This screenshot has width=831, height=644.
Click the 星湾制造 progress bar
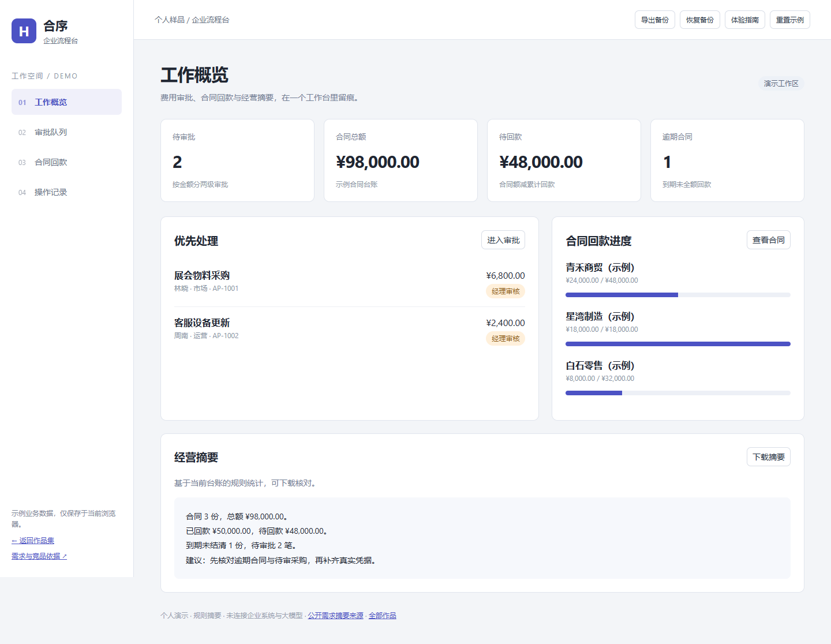coord(678,344)
